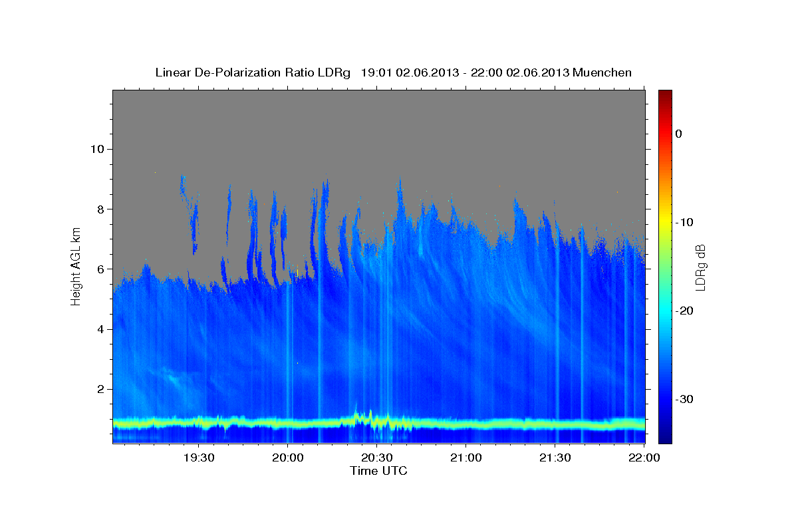
Task: Click the colorbar tick label "-30"
Action: coord(685,399)
